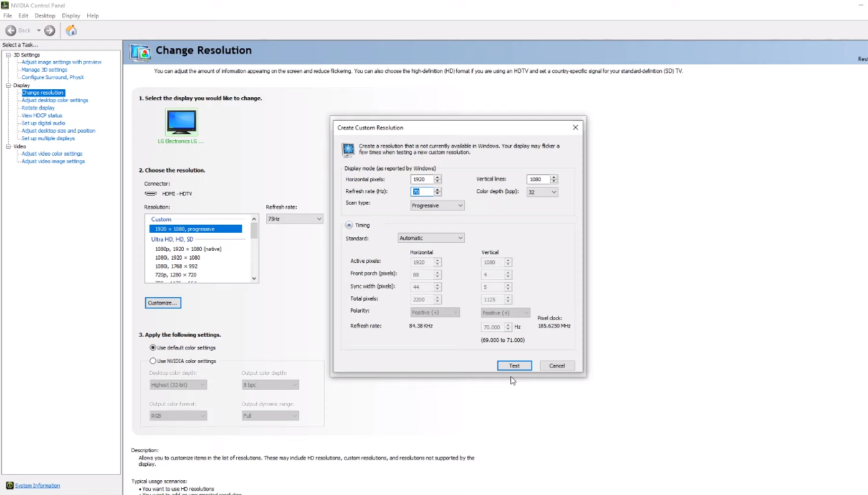Open Manage 3D settings
Image resolution: width=868 pixels, height=495 pixels.
pyautogui.click(x=44, y=70)
